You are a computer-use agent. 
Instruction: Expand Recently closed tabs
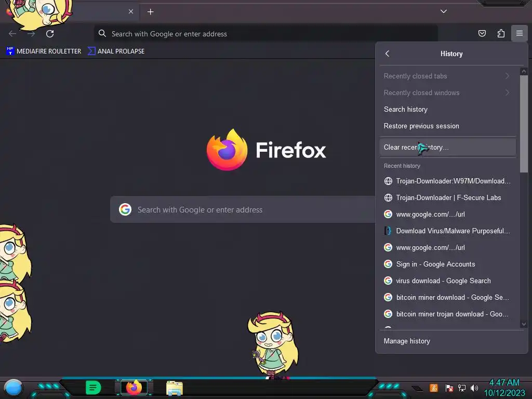447,76
